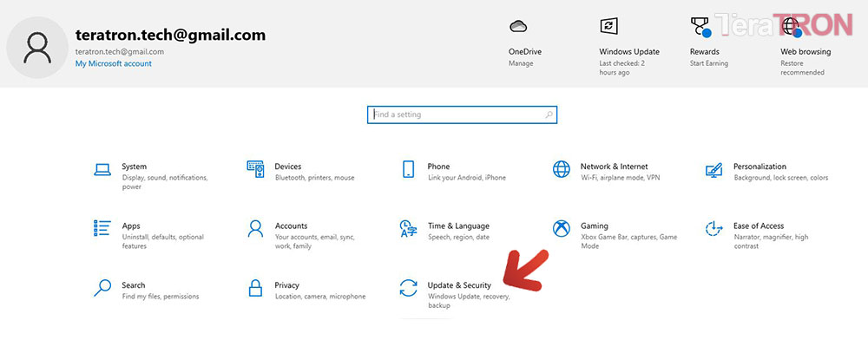This screenshot has height=353, width=868.
Task: Select the Devices category title
Action: (x=288, y=167)
